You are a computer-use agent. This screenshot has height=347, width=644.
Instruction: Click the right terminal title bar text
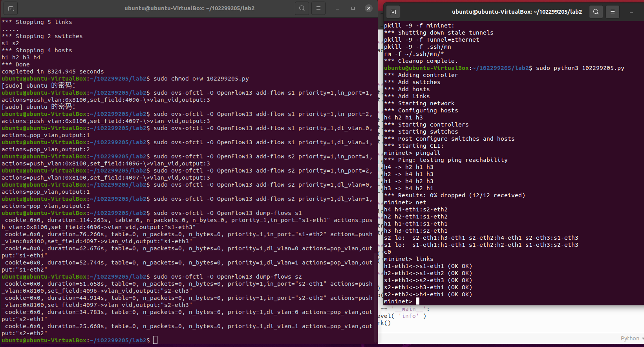point(517,12)
